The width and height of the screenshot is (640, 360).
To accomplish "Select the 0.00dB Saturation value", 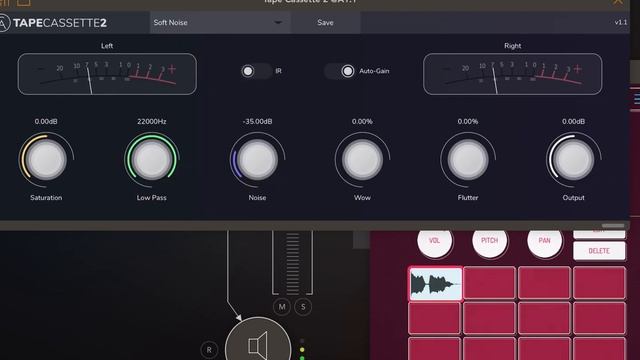I will [x=46, y=121].
